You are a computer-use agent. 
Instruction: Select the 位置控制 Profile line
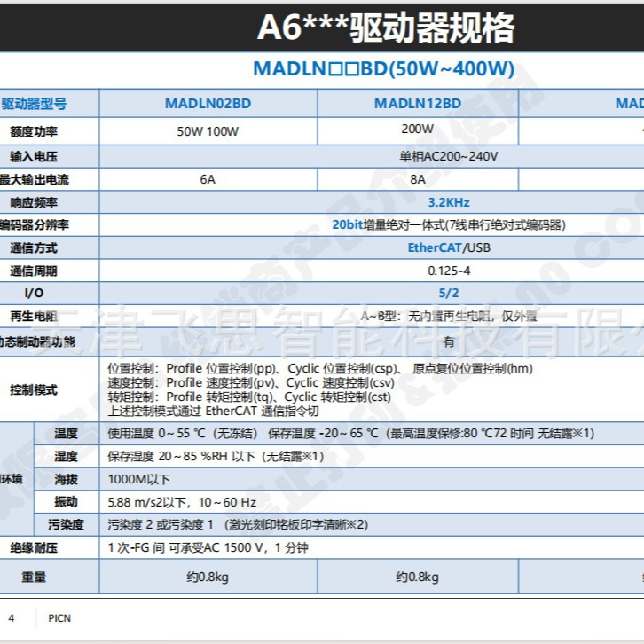click(x=320, y=369)
